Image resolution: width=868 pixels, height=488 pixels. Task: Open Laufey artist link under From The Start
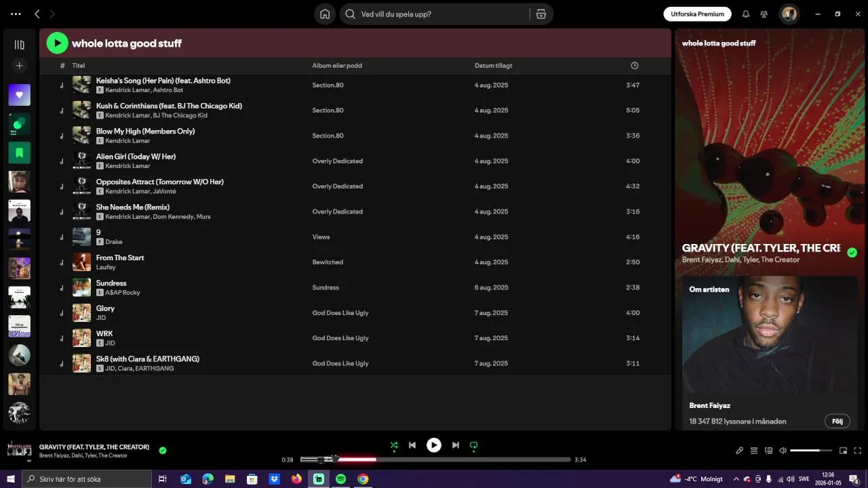(x=106, y=268)
